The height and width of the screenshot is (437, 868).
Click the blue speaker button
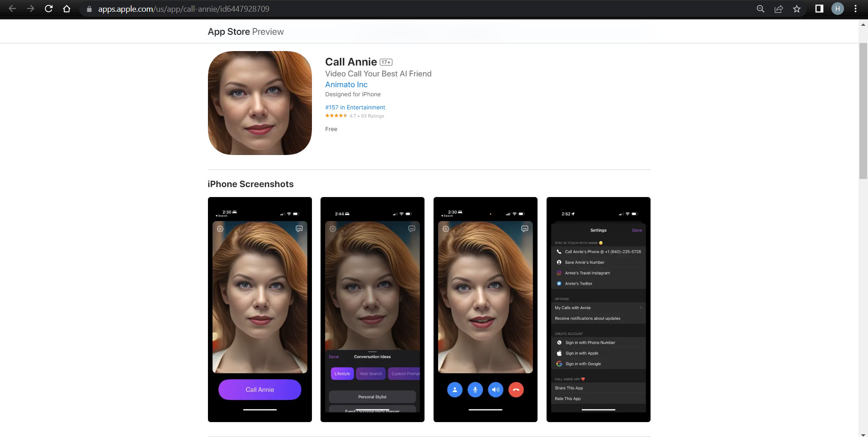coord(495,390)
